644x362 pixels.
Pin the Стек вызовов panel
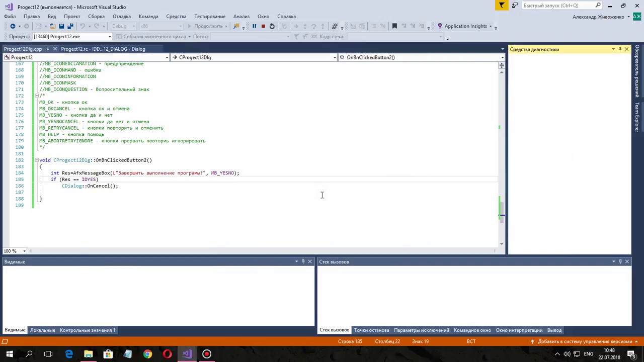[620, 261]
